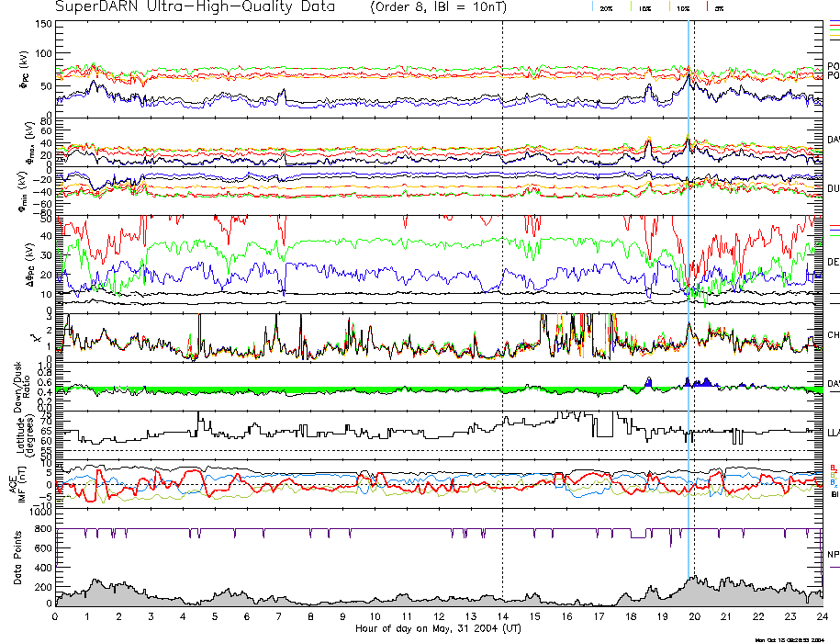The height and width of the screenshot is (643, 840).
Task: Click the "DE" label right of the ΔΦpc panel
Action: (x=833, y=262)
